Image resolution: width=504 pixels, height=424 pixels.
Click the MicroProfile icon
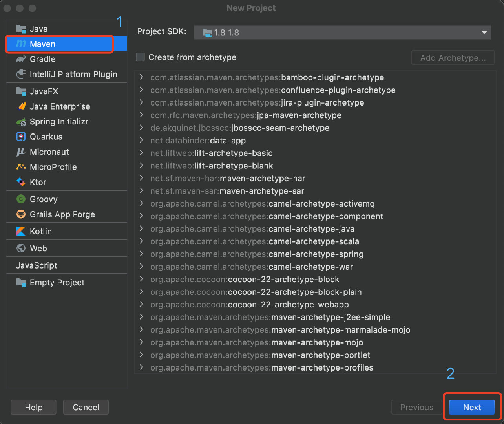tap(21, 167)
